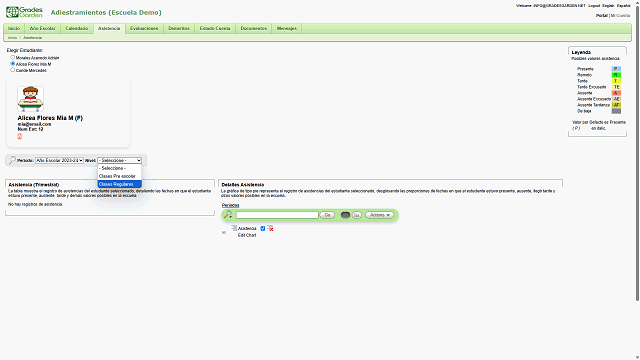640x360 pixels.
Task: Open the Año Escolar tab
Action: tap(42, 29)
